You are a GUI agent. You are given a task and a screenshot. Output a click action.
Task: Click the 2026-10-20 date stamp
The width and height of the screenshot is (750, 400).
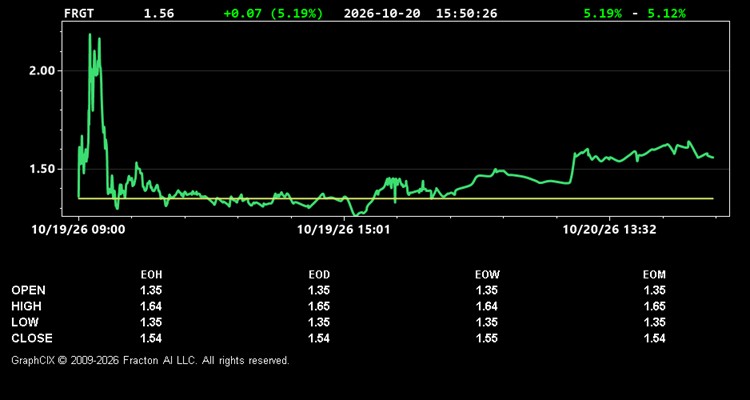tap(382, 13)
